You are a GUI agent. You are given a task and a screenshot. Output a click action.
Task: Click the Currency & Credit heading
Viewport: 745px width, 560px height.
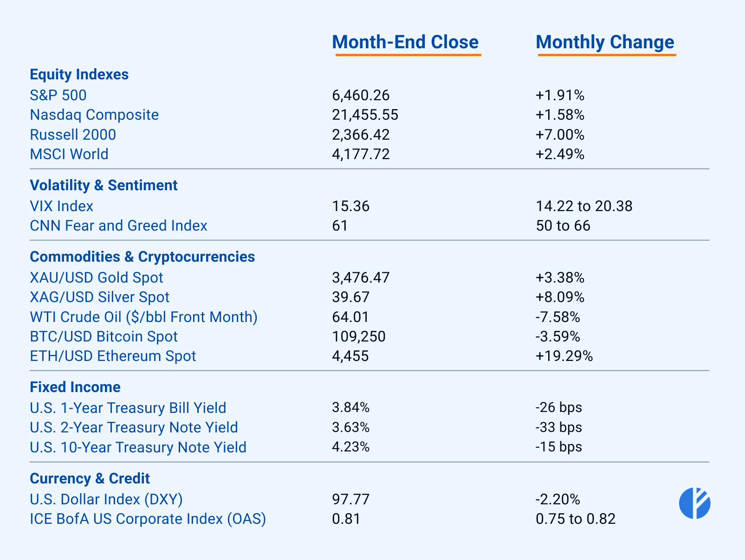(x=90, y=478)
